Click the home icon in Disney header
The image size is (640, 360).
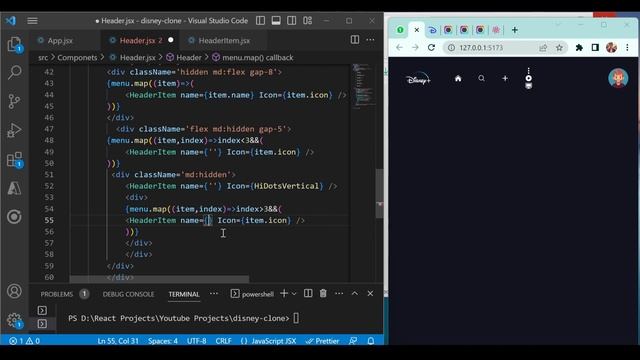458,78
